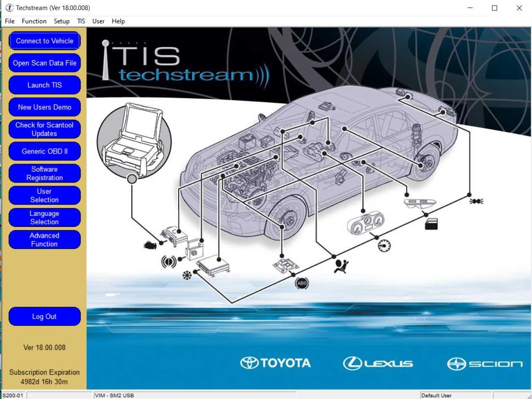532x399 pixels.
Task: Click the S200-01 status bar entry
Action: pos(13,395)
